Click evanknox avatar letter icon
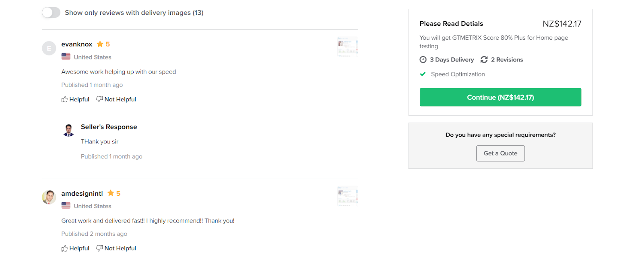644x272 pixels. pos(49,48)
